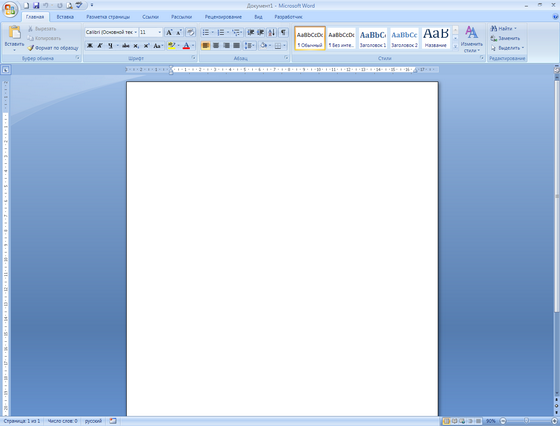Increase paragraph indent
Viewport: 560px width, 426px height.
coord(261,32)
